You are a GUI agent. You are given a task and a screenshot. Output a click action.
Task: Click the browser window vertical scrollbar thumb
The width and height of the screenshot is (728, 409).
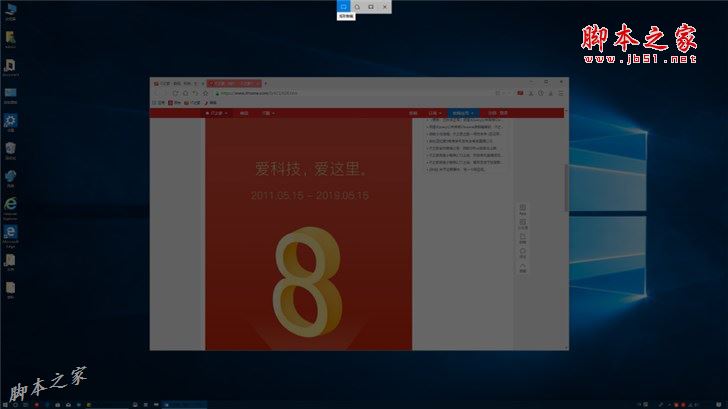(566, 187)
